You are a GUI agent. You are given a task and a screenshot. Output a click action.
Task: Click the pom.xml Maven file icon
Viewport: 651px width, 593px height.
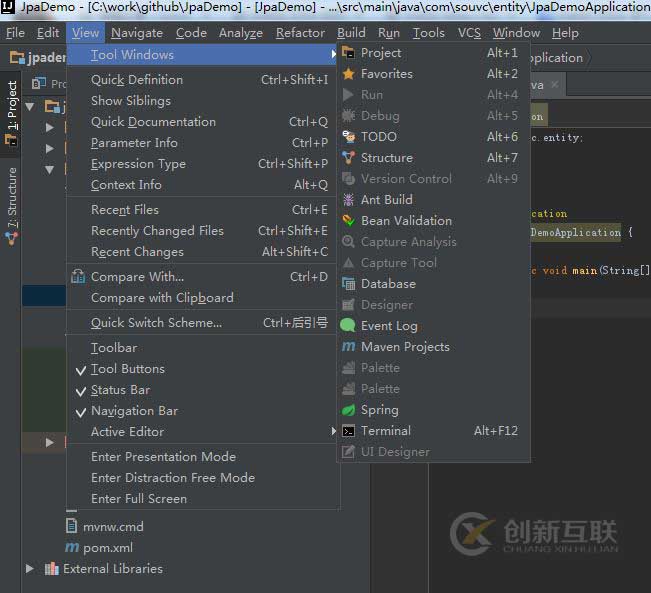coord(71,547)
